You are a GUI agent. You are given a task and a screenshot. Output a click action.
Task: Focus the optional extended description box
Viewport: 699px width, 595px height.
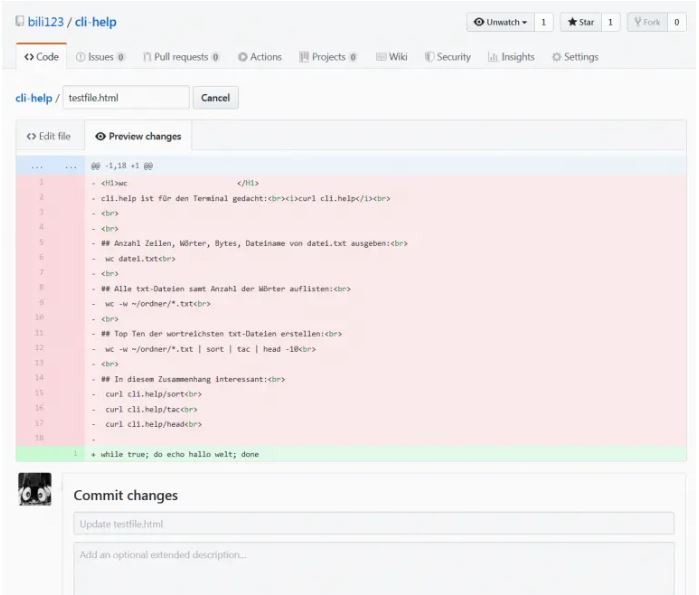(x=374, y=568)
